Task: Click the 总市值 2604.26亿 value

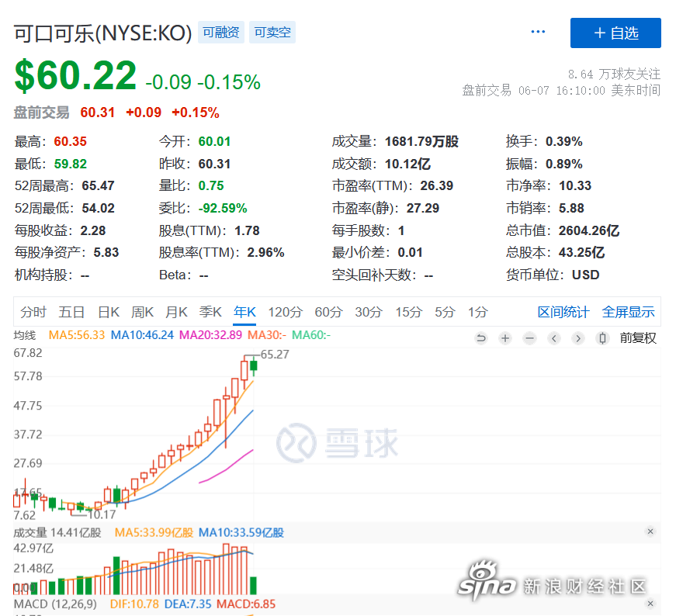Action: (x=589, y=230)
